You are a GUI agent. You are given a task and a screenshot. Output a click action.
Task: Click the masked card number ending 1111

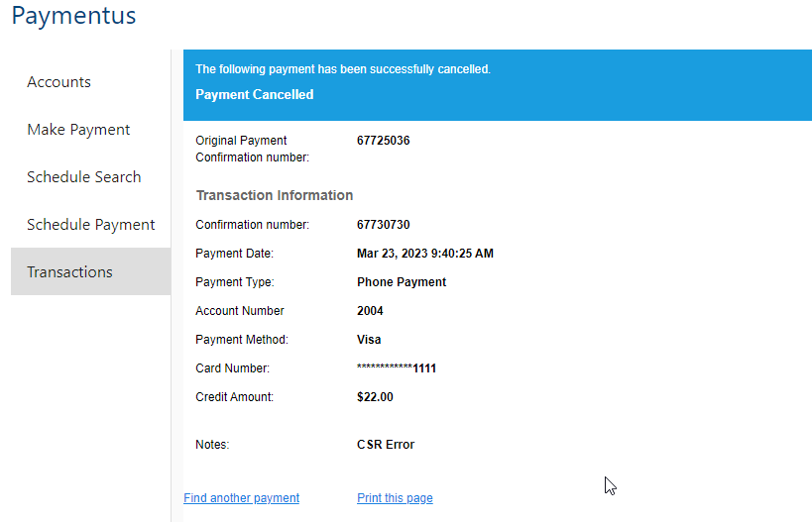pyautogui.click(x=397, y=368)
